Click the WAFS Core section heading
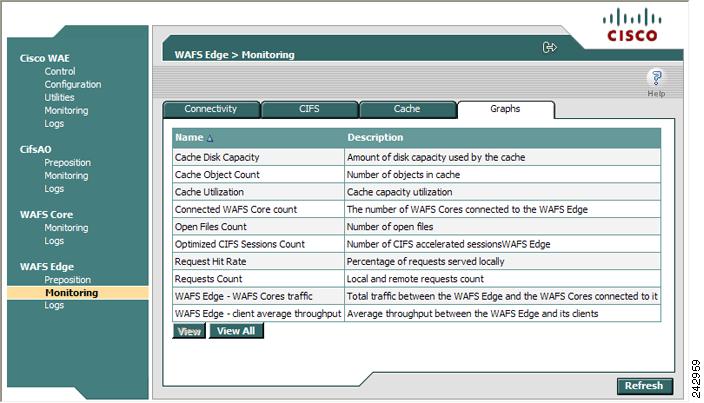 [46, 215]
